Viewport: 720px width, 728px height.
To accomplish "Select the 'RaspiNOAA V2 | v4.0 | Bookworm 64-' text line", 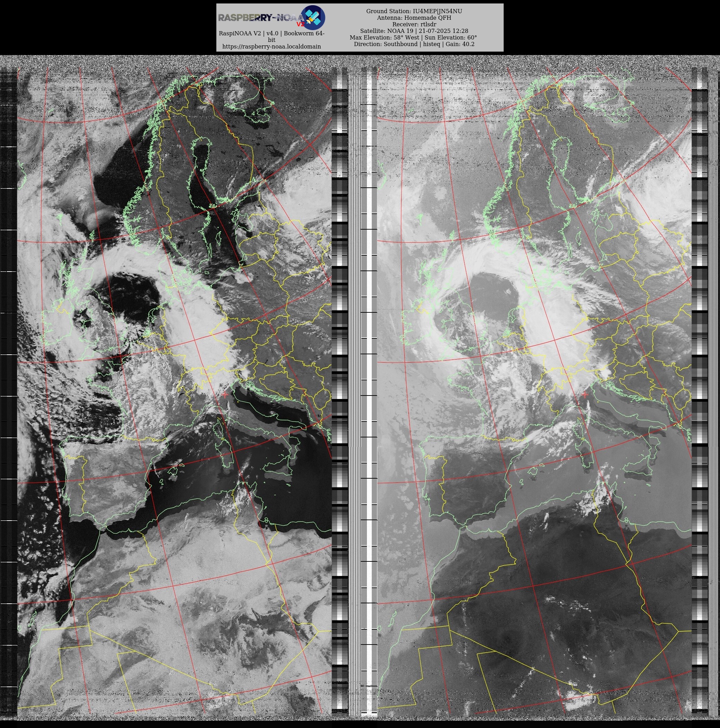I will [x=271, y=33].
